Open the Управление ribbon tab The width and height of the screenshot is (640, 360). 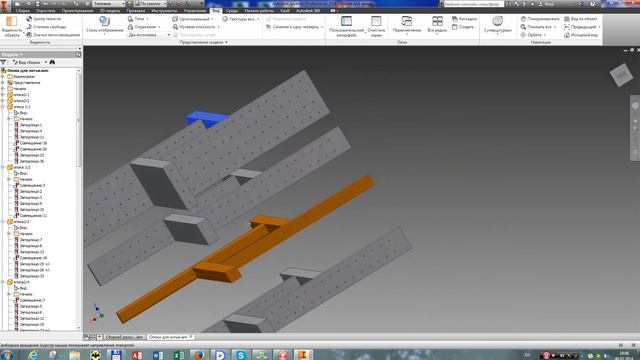[x=195, y=11]
